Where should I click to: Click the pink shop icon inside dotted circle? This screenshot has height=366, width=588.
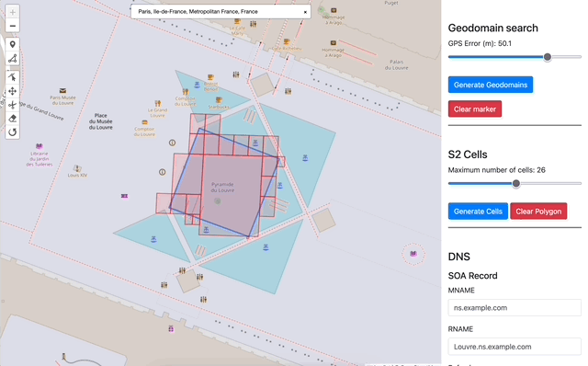413,254
